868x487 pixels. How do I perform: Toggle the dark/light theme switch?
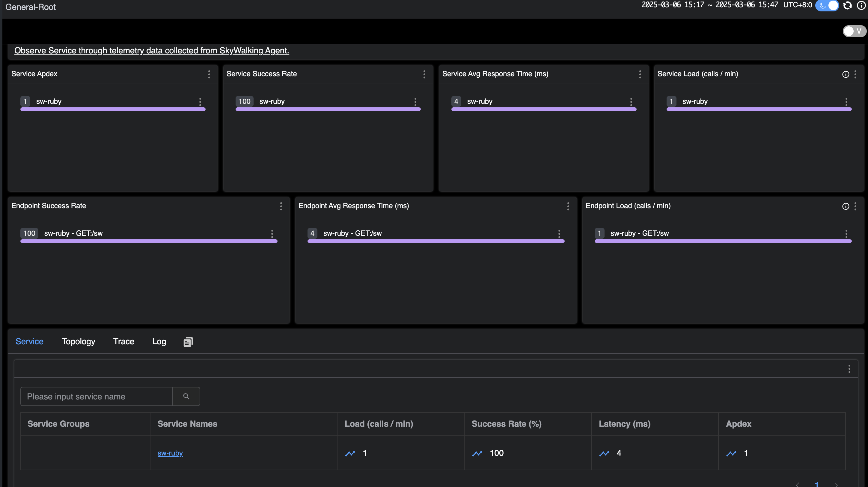coord(827,5)
